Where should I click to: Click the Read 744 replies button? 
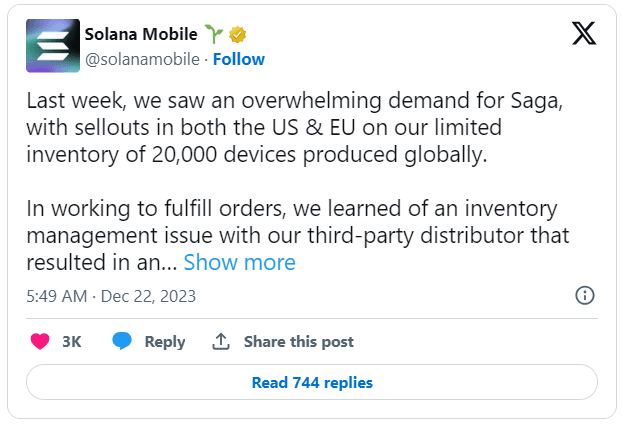[x=312, y=382]
